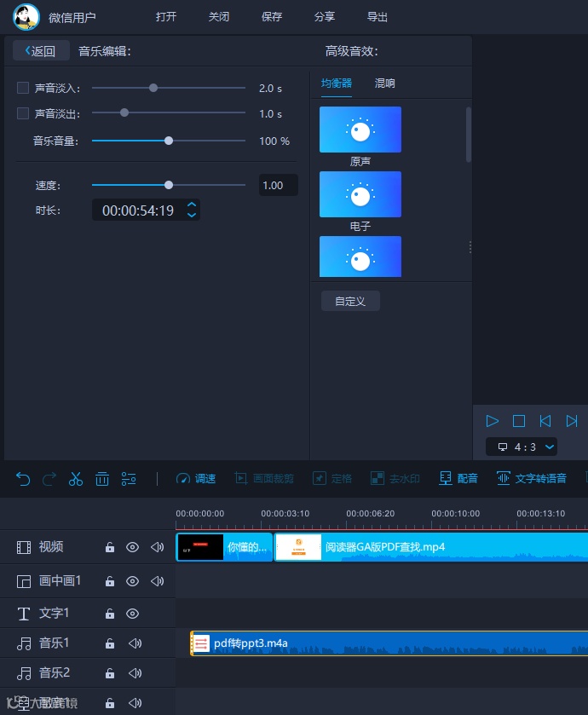The image size is (588, 715).
Task: Decrease duration with the down stepper arrow
Action: (x=192, y=215)
